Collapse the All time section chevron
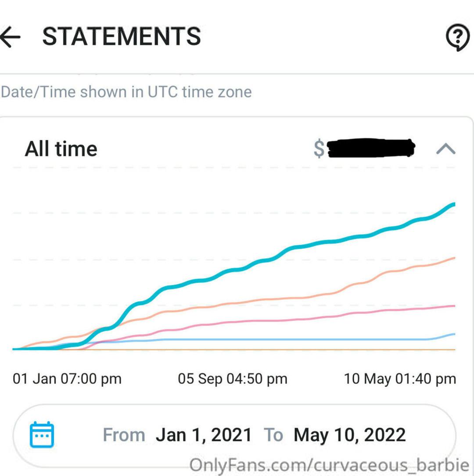This screenshot has width=474, height=476. click(x=445, y=149)
